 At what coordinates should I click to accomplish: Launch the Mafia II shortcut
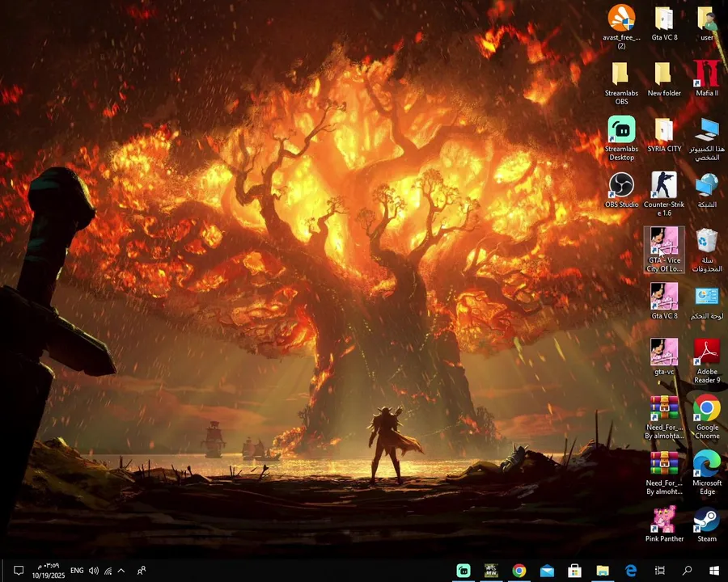point(707,79)
